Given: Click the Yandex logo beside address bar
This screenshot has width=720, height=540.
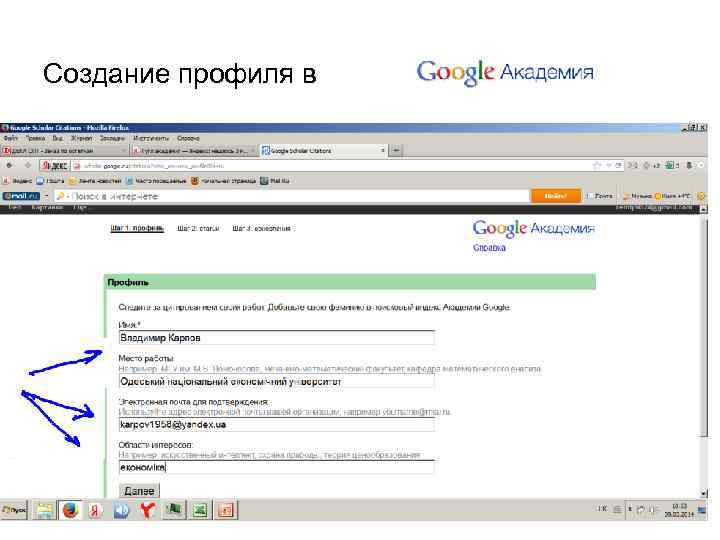Looking at the screenshot, I should pyautogui.click(x=55, y=166).
